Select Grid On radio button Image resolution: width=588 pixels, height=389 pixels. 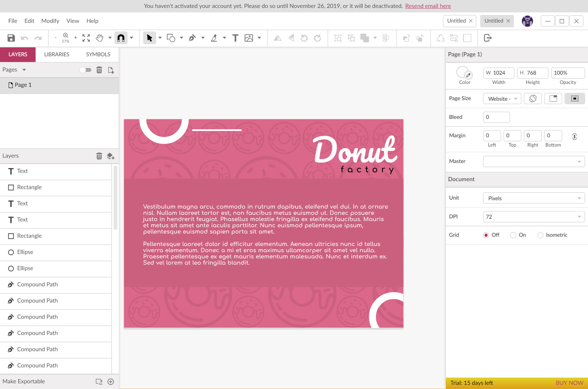click(x=513, y=235)
